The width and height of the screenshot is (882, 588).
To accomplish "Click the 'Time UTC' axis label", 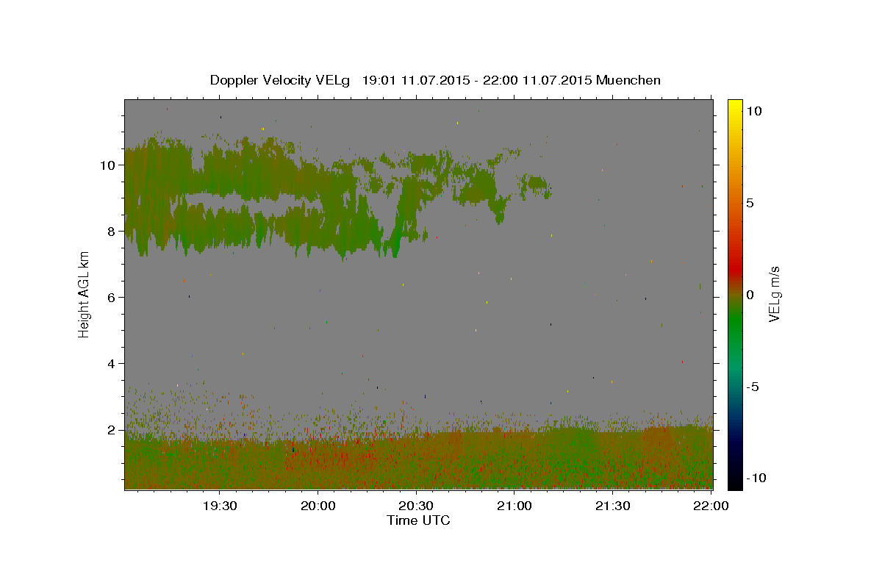I will click(418, 520).
